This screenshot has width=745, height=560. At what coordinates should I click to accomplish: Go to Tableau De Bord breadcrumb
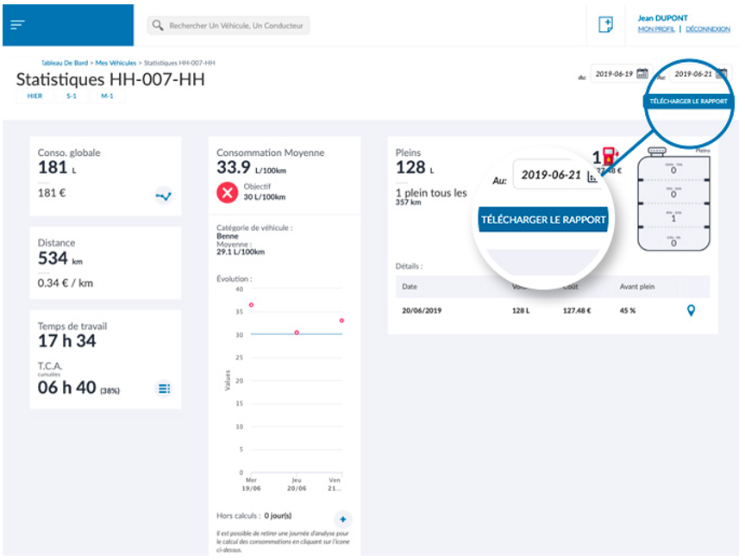coord(66,63)
